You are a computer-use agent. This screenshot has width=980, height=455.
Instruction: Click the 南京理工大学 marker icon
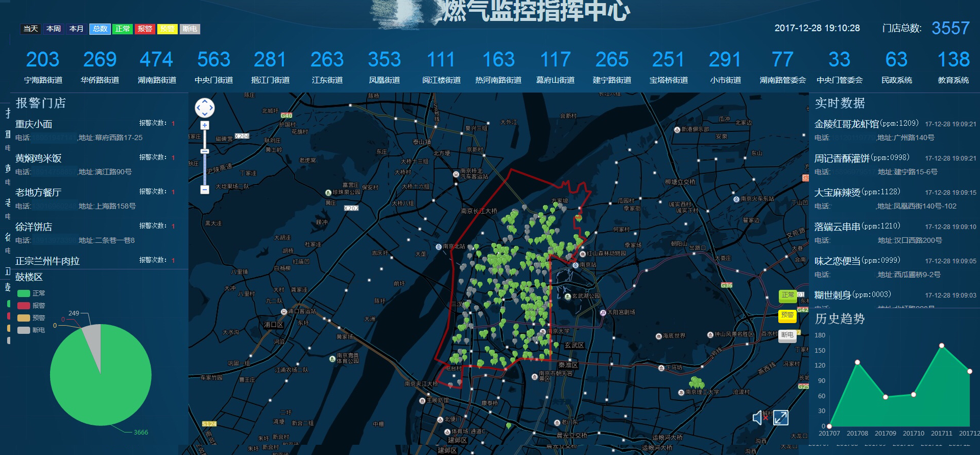tap(681, 392)
